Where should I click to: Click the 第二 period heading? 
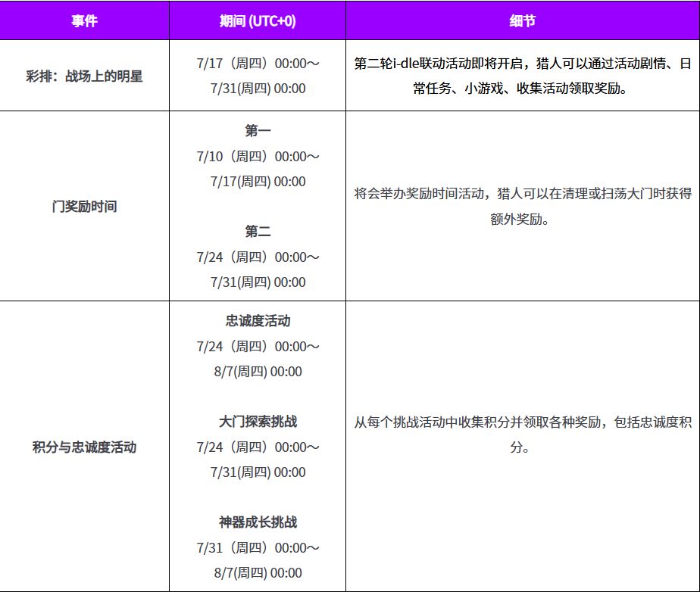pos(258,232)
